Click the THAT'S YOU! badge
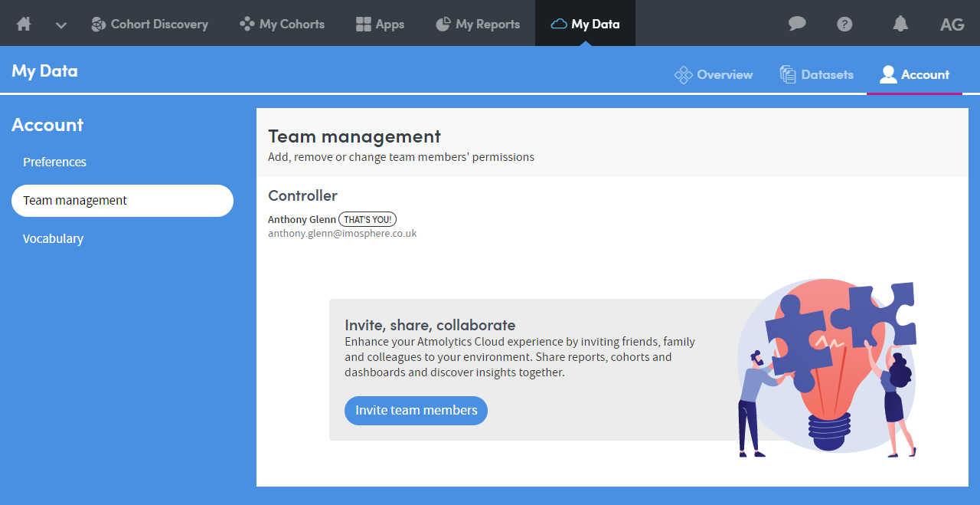 click(367, 219)
